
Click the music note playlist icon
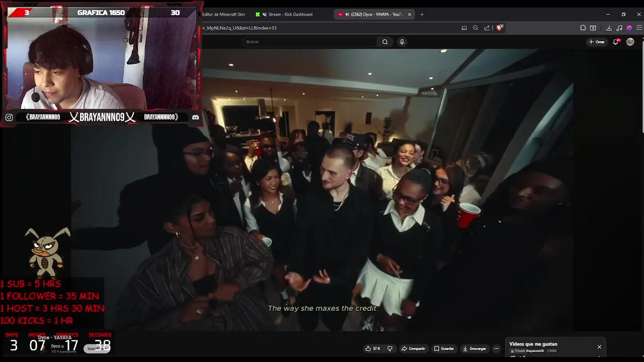click(x=619, y=28)
